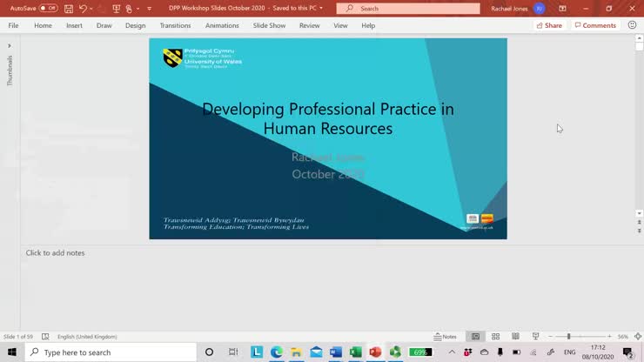
Task: Start presentation from beginning icon
Action: 116,9
